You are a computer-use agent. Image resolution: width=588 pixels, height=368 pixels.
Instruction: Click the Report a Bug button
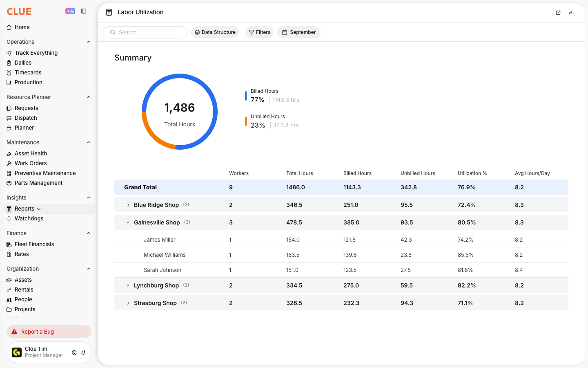click(49, 332)
